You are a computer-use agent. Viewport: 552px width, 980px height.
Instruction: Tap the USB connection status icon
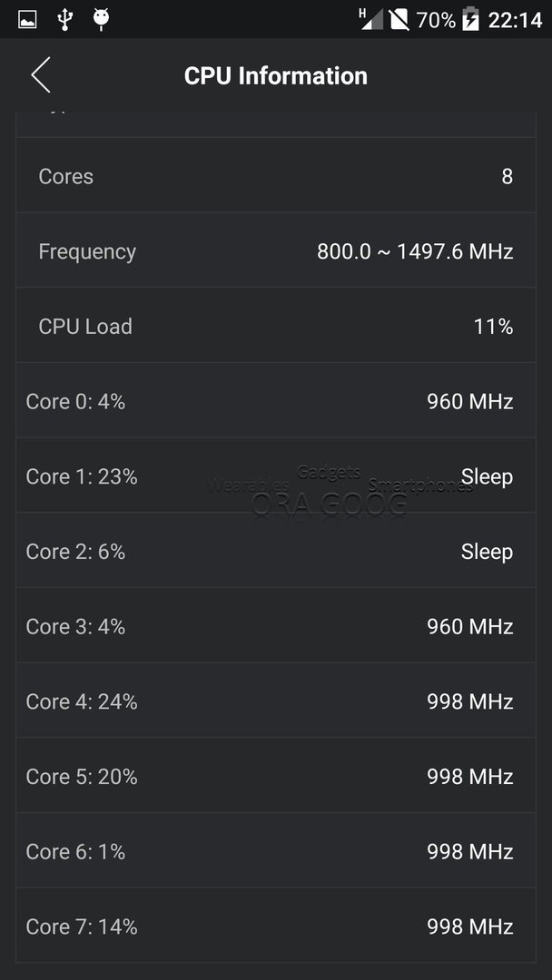[64, 19]
